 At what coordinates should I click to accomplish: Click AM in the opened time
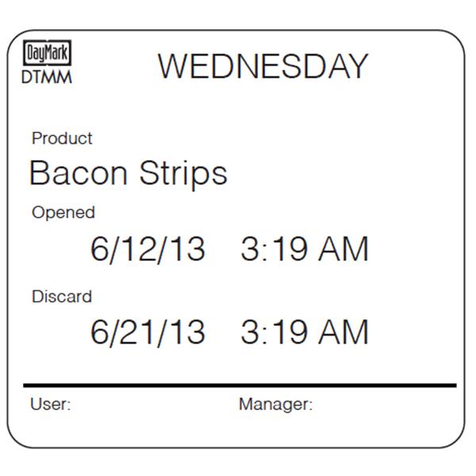click(x=344, y=249)
